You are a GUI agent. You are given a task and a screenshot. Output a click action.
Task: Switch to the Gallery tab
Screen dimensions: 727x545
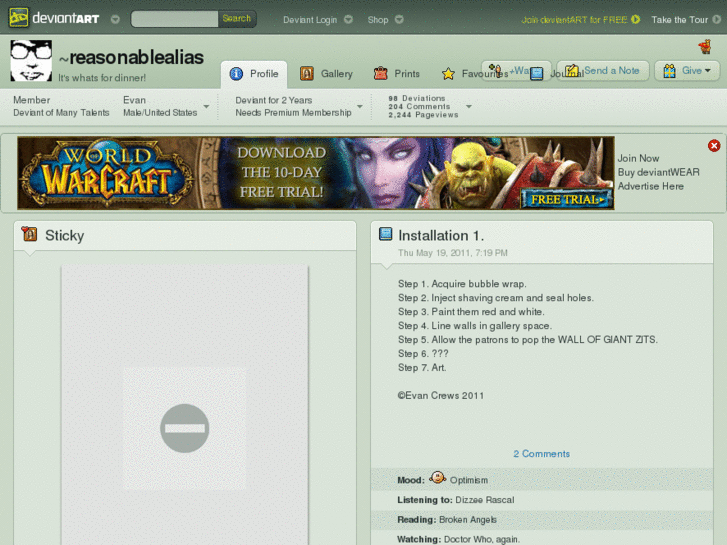[x=326, y=74]
